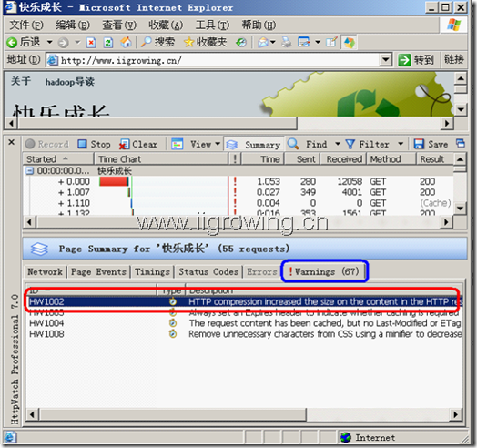This screenshot has height=448, width=477.
Task: Click the Messenger icon in IE toolbar
Action: [349, 42]
